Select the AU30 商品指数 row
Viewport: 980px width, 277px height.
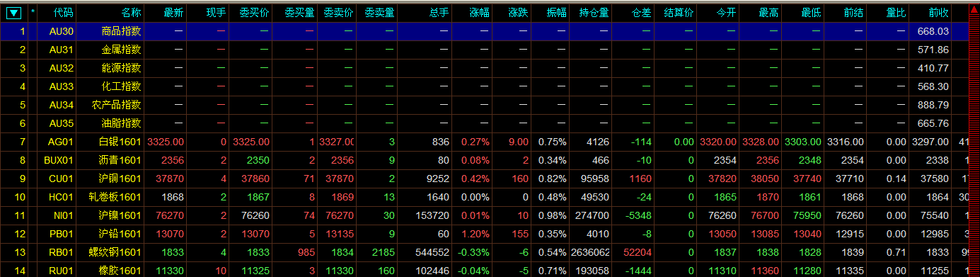tap(484, 31)
